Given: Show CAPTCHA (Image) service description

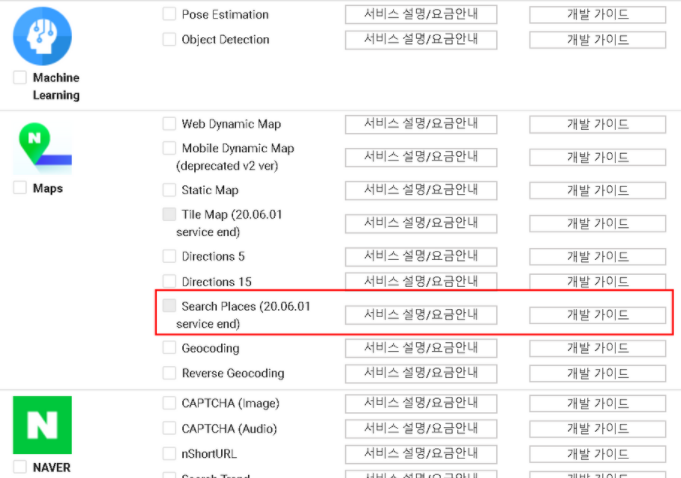Looking at the screenshot, I should [421, 403].
